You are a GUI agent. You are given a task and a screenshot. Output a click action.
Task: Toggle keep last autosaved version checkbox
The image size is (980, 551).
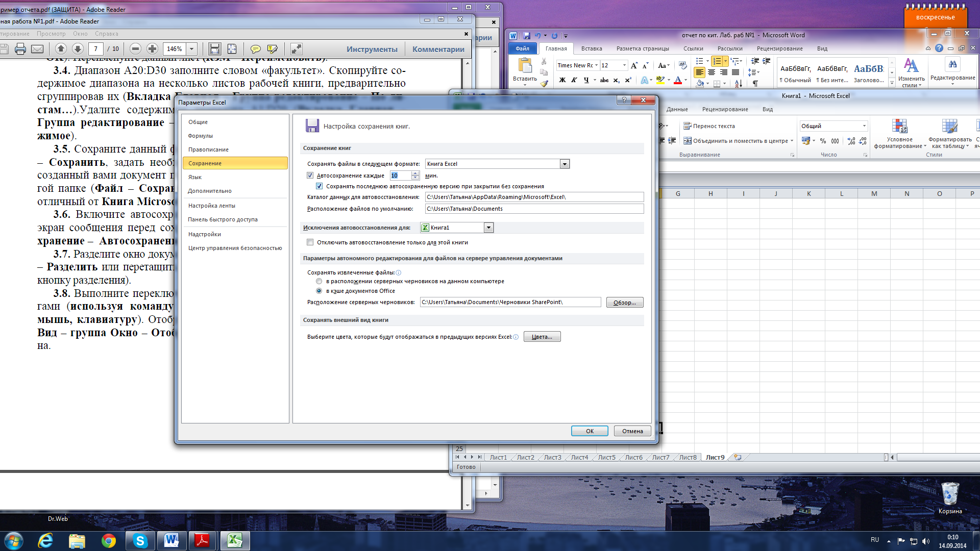(320, 186)
